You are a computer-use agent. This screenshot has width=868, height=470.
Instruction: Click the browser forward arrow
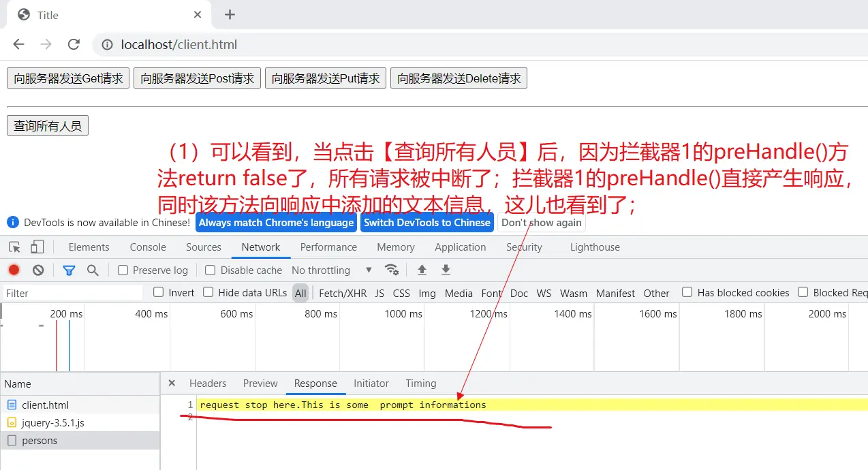click(46, 44)
